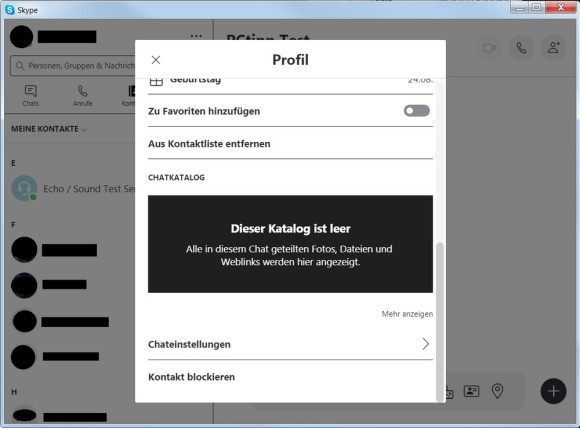Expand the MEINE KONTAKTE dropdown
This screenshot has height=428, width=580.
(x=49, y=129)
